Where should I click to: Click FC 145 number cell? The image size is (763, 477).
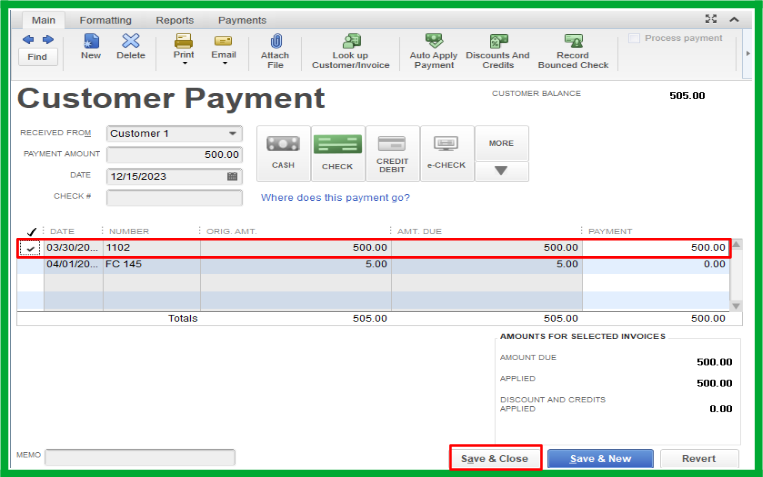point(151,264)
